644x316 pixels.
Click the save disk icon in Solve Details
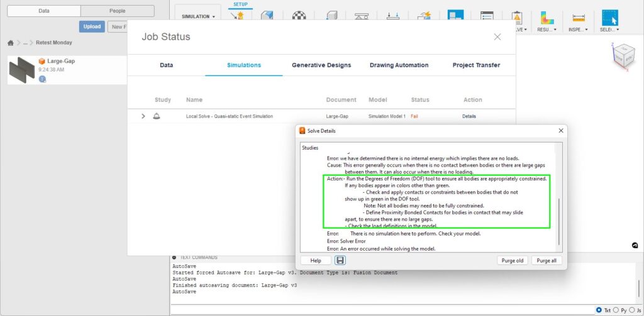[340, 260]
